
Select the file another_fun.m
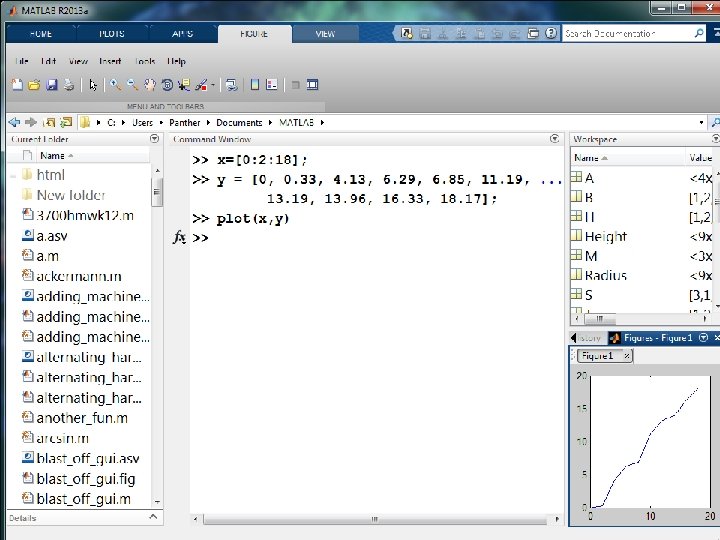82,418
